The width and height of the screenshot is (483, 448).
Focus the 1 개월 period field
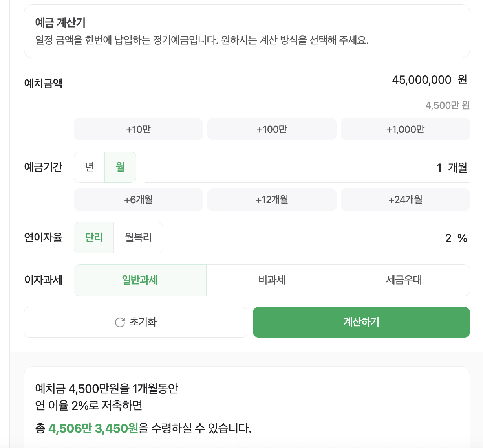click(x=307, y=168)
